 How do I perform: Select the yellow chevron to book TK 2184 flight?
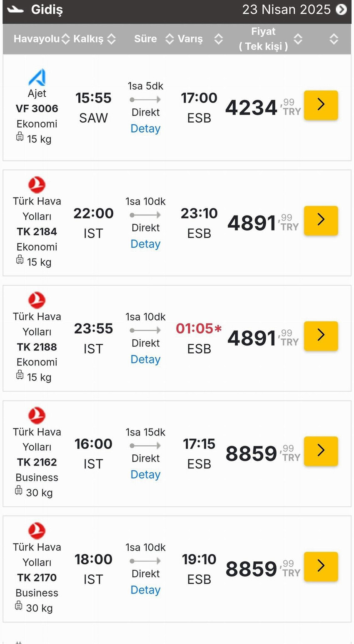pyautogui.click(x=321, y=221)
